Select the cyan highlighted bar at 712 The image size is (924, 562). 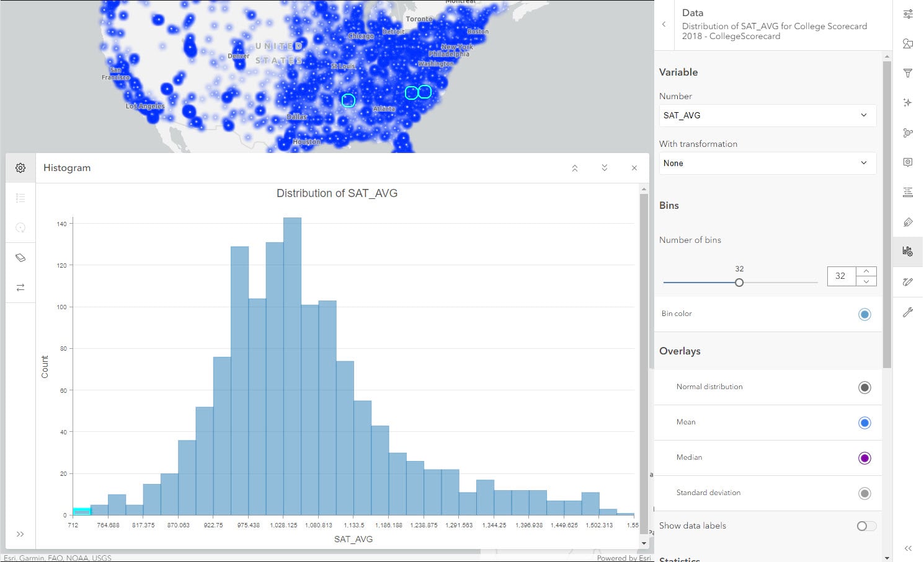click(x=82, y=511)
